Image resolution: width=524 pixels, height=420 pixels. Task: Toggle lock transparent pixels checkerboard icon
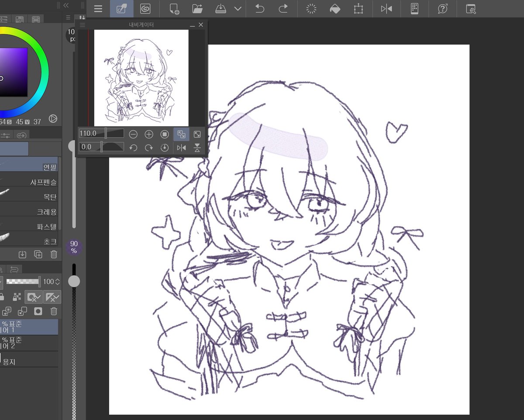pos(17,297)
